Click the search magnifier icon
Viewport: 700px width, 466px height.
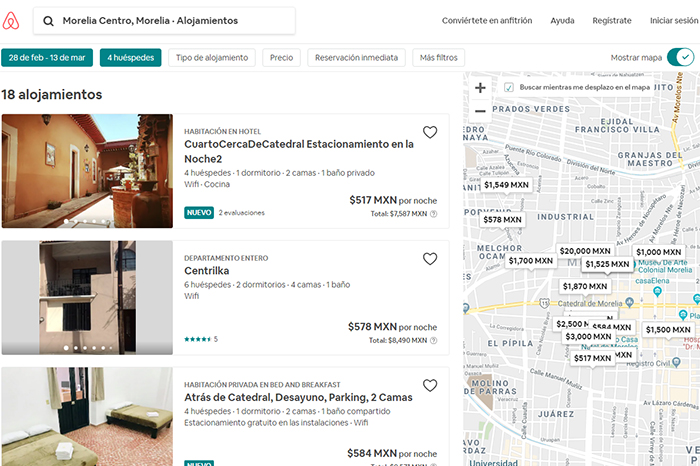pyautogui.click(x=48, y=20)
